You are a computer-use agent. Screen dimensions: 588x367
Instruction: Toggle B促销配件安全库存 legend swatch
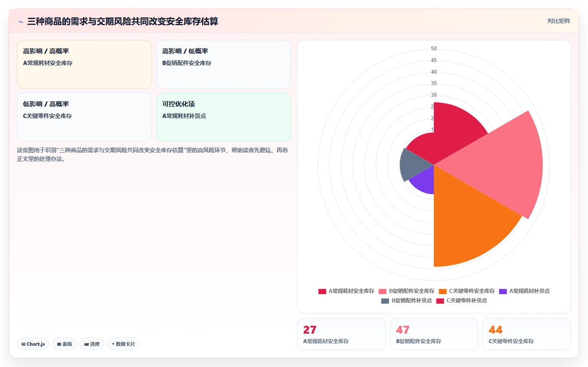click(x=383, y=292)
